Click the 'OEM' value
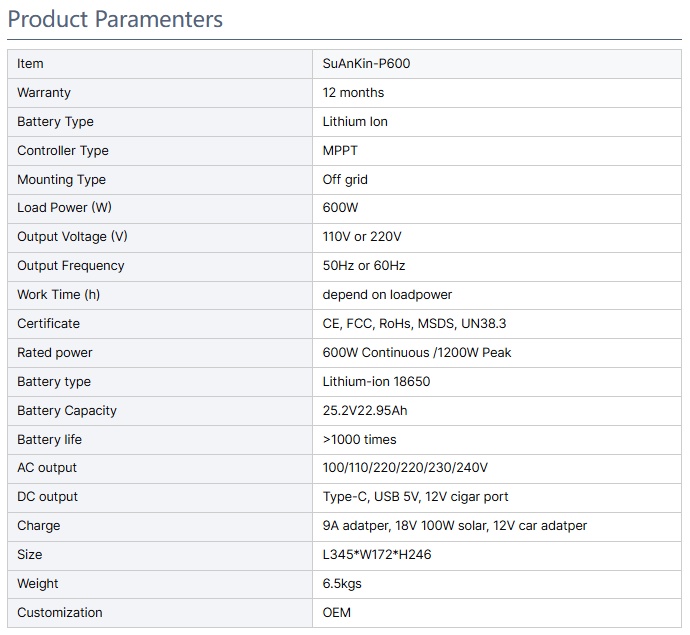690x635 pixels. point(337,613)
